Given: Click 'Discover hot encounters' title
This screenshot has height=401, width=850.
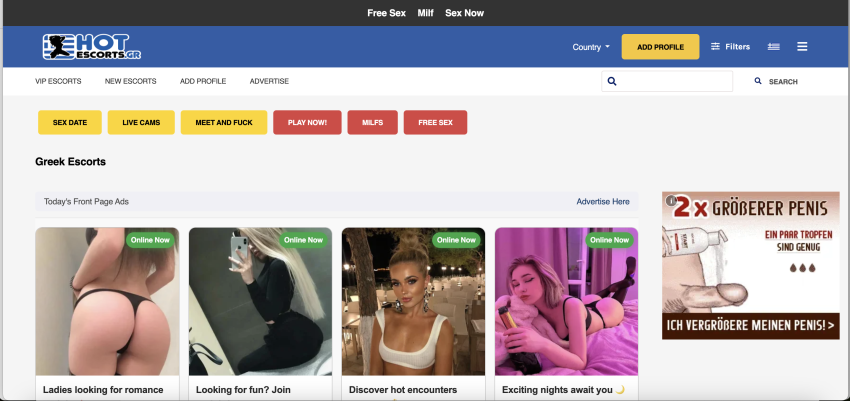Looking at the screenshot, I should (x=403, y=390).
